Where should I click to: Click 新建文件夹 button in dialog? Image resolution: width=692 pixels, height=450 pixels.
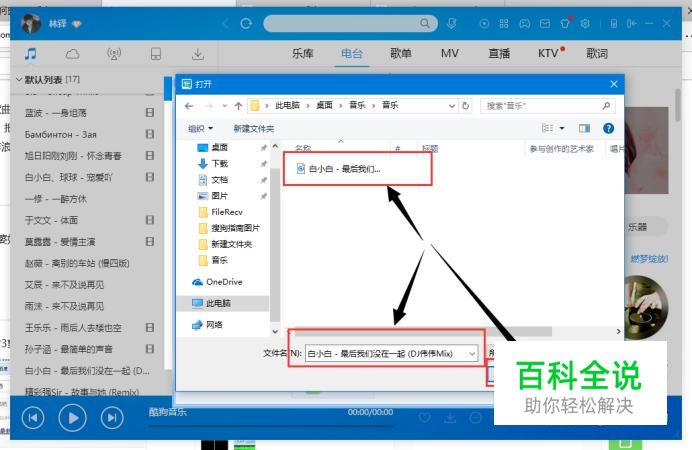click(253, 128)
